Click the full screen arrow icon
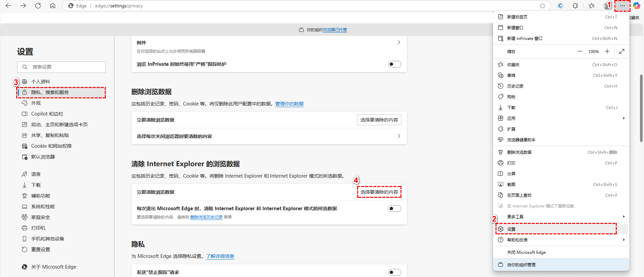 pyautogui.click(x=622, y=51)
